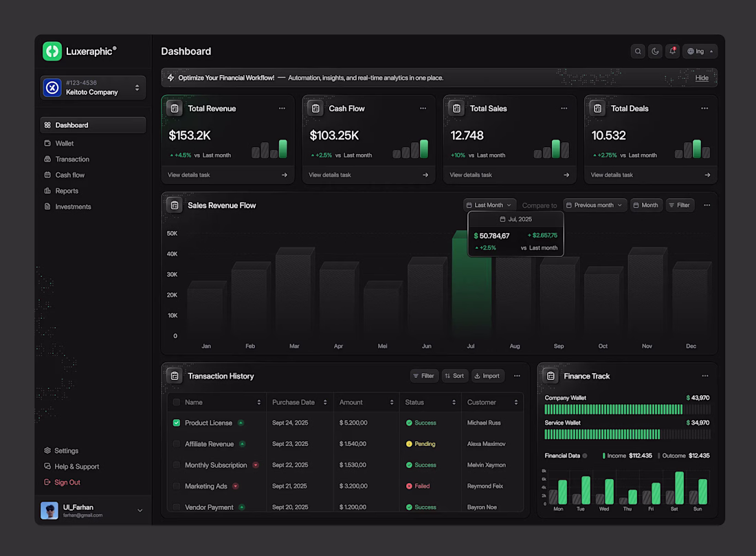Check the Marketing Ads row checkbox
Screen dimensions: 756x556
(177, 486)
